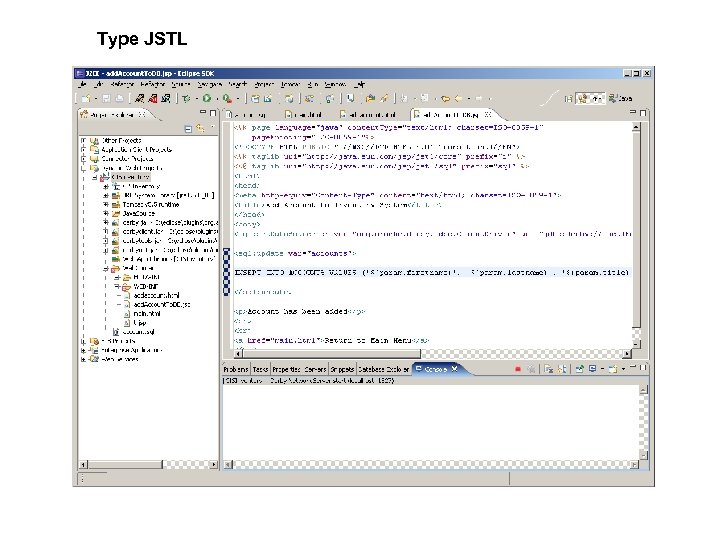Screen dimensions: 720x540
Task: Switch to the Snippets tab
Action: [342, 369]
